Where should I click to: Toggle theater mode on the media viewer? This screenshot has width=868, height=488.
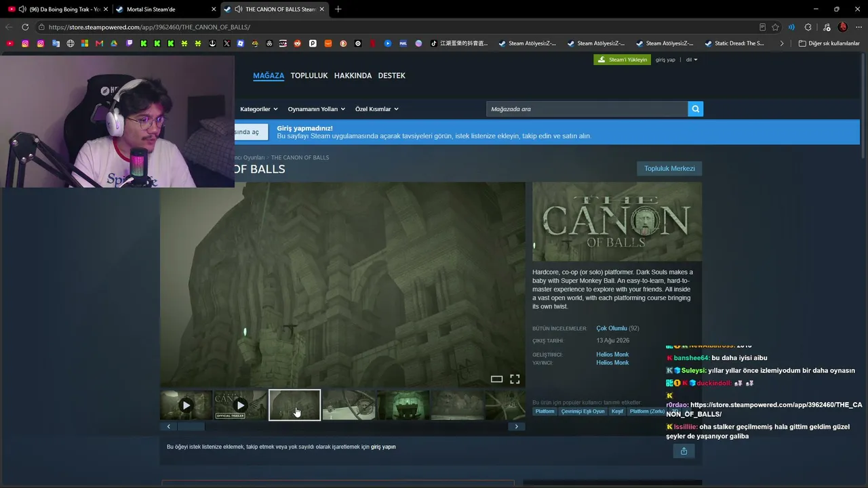point(496,380)
